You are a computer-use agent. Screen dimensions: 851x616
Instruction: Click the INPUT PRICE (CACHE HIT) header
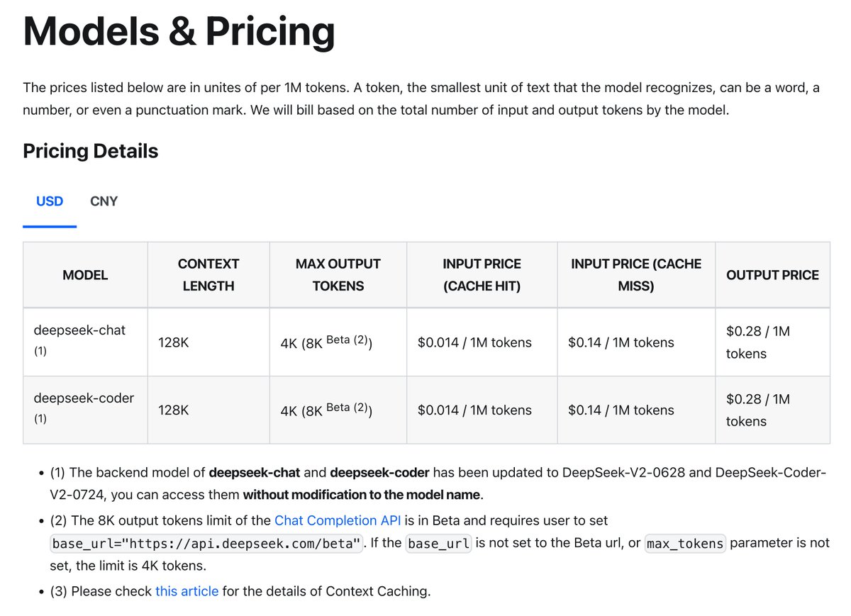point(482,275)
